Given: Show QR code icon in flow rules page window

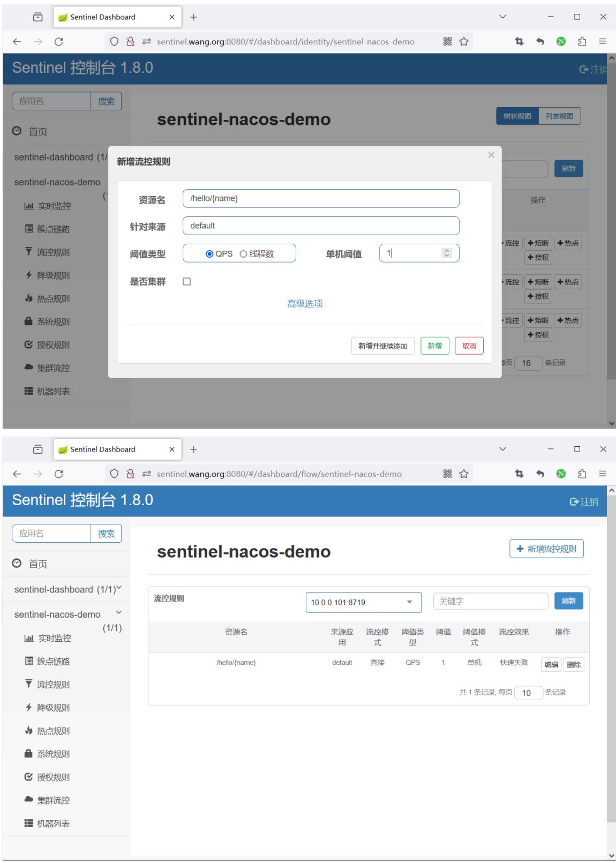Looking at the screenshot, I should [x=448, y=474].
